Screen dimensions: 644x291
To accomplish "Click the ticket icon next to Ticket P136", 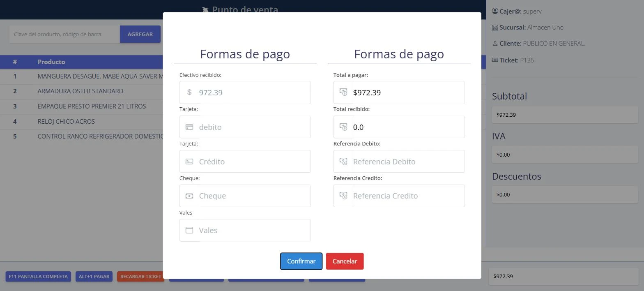I will 495,60.
